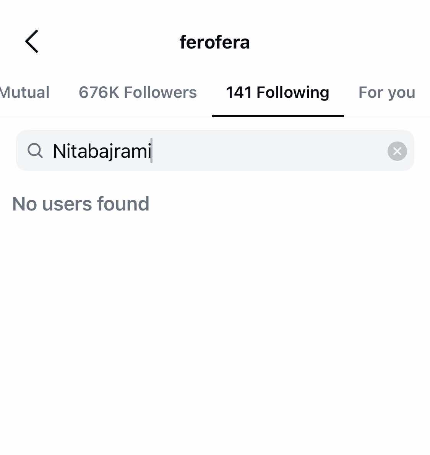Select the 141 Following tab
The height and width of the screenshot is (455, 430).
[278, 92]
